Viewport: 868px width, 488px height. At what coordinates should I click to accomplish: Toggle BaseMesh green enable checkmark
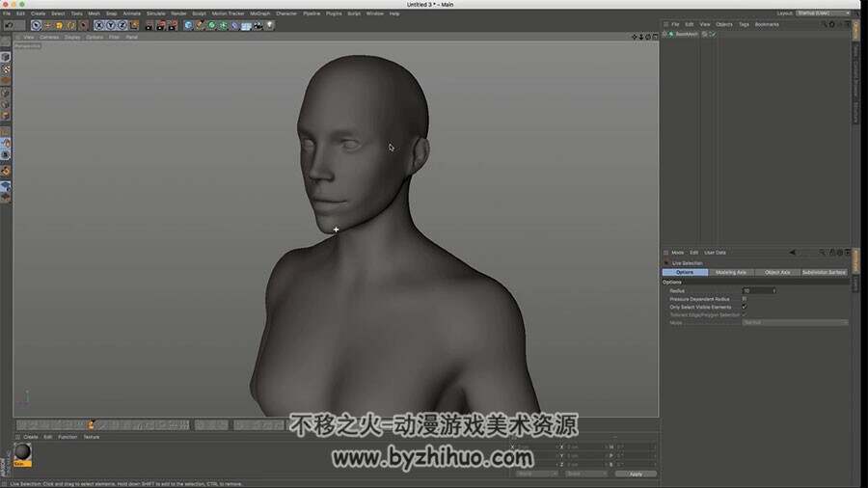point(713,35)
